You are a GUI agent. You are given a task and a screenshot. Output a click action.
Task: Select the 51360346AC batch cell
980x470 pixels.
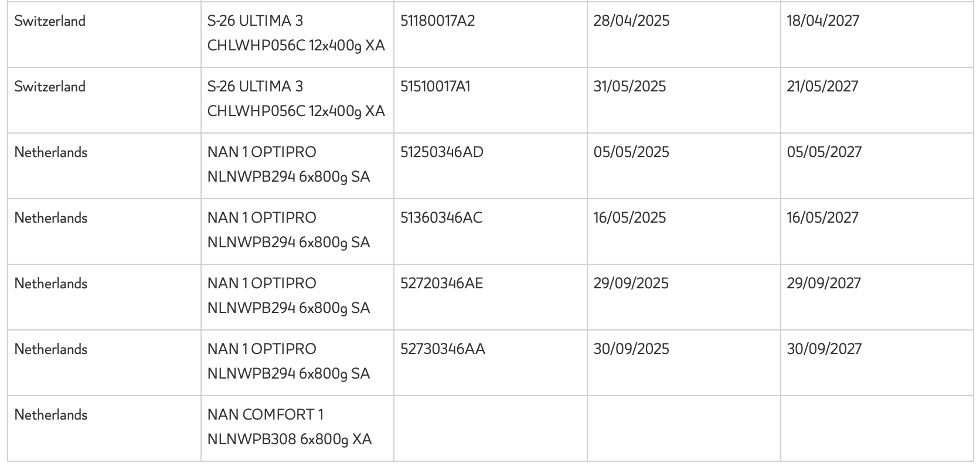point(441,218)
